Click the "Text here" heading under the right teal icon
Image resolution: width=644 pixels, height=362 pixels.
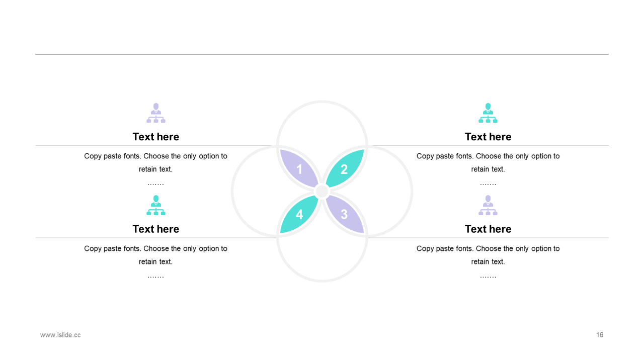tap(488, 137)
